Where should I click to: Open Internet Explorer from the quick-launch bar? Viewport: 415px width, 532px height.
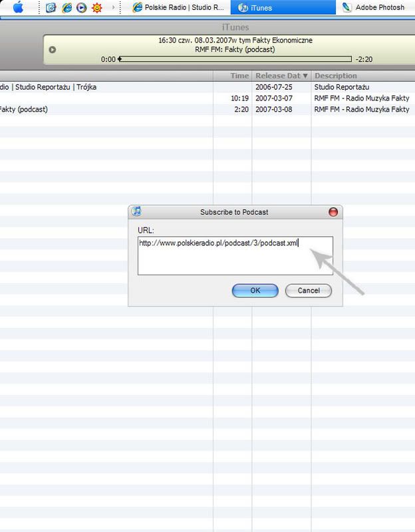pyautogui.click(x=67, y=7)
